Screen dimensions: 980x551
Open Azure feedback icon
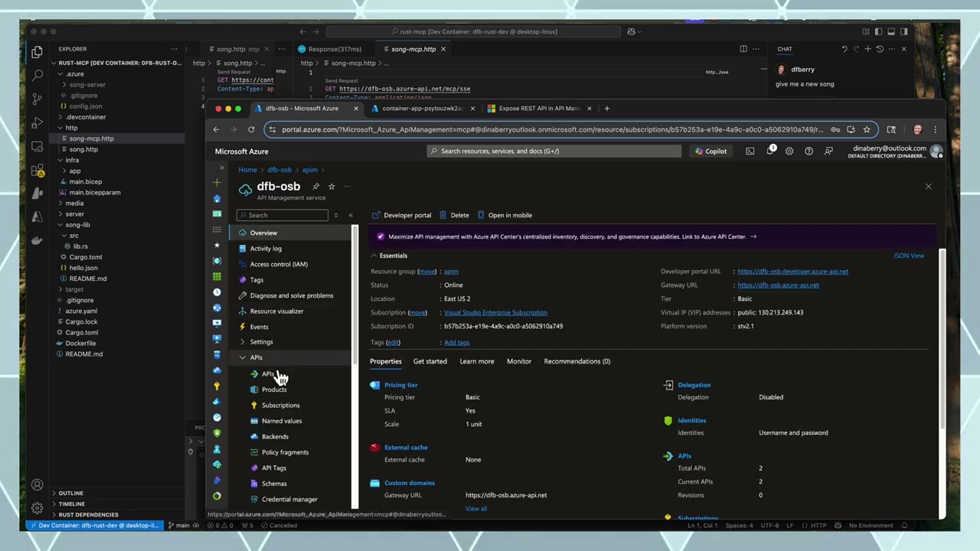[x=828, y=152]
